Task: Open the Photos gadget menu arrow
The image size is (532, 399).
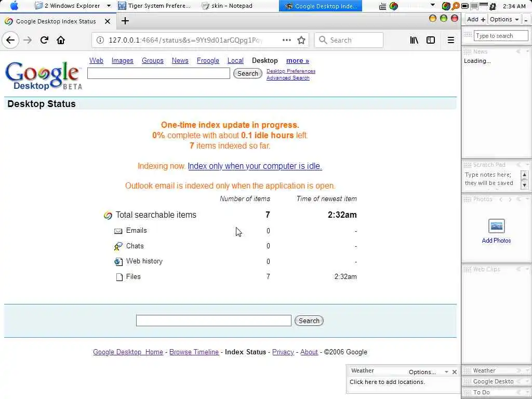Action: [x=528, y=199]
